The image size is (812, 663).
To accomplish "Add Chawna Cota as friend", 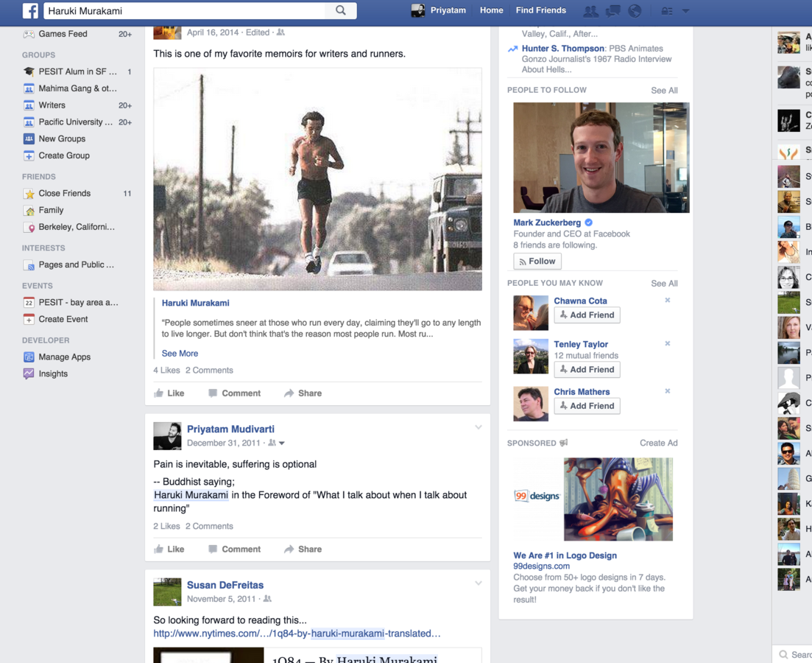I will (587, 315).
